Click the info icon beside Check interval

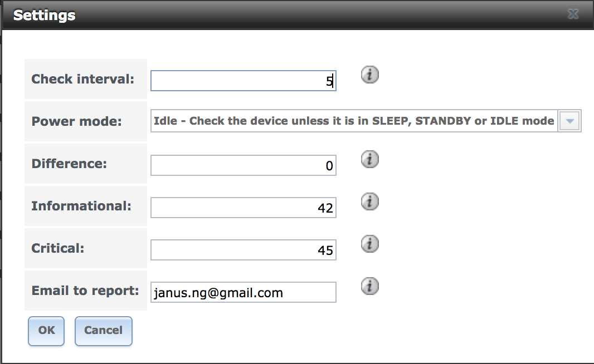370,75
